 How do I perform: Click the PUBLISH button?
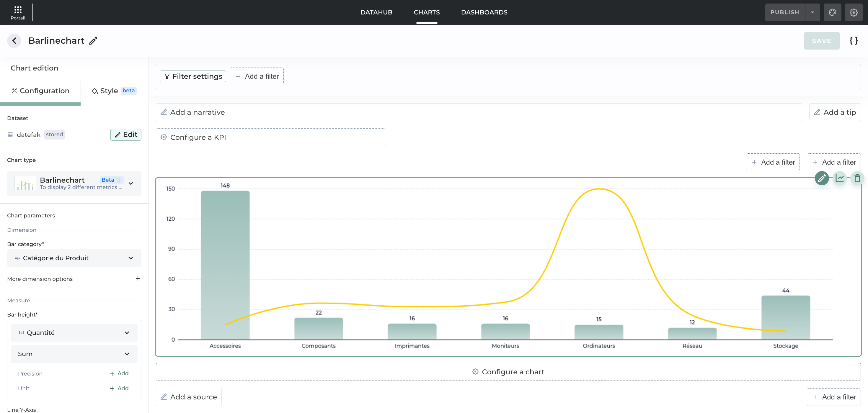(x=785, y=12)
